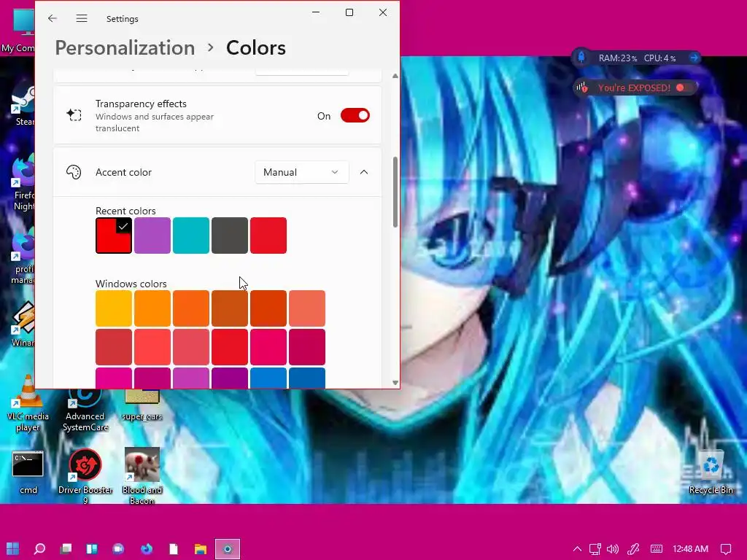Click the Settings vertical scrollbar thumb
The height and width of the screenshot is (560, 747).
395,192
